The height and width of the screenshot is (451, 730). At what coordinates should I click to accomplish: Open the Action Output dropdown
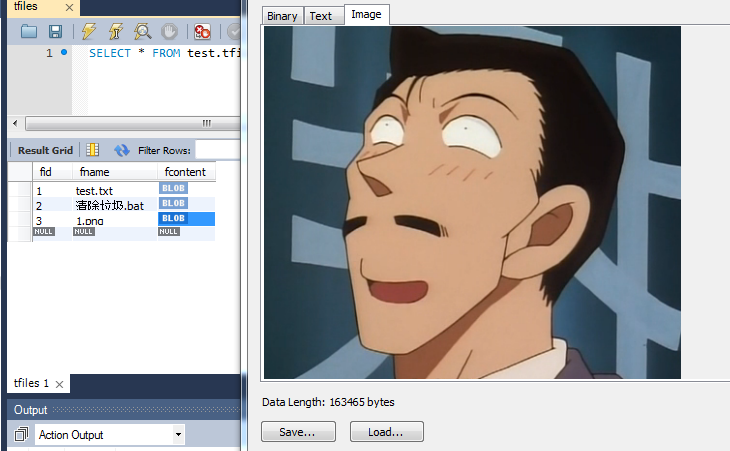coord(178,435)
